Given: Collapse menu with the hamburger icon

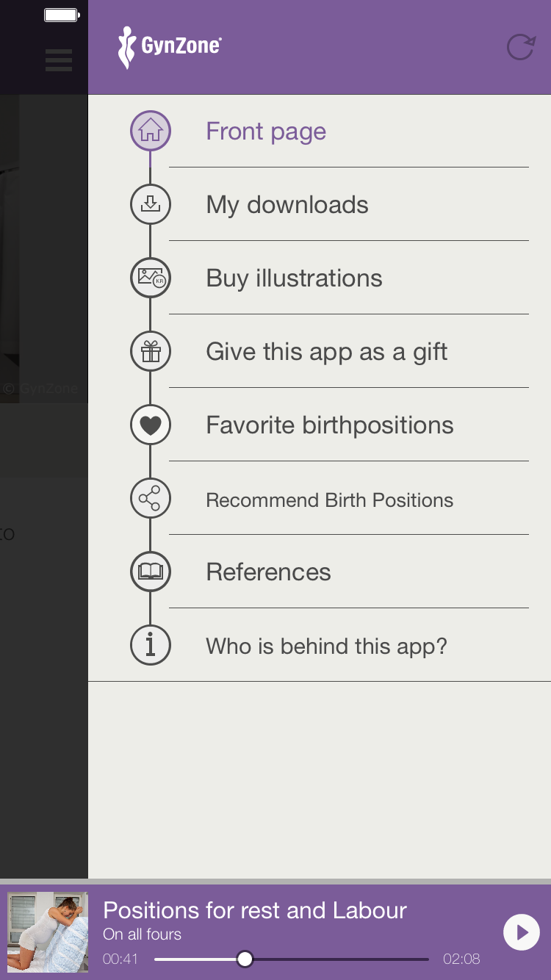Looking at the screenshot, I should point(59,60).
